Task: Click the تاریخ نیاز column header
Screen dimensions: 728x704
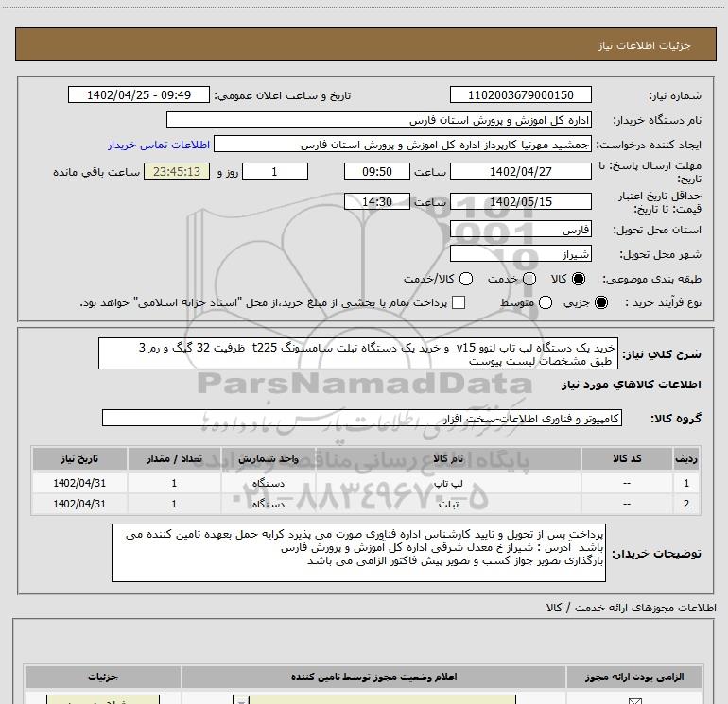Action: click(x=79, y=459)
